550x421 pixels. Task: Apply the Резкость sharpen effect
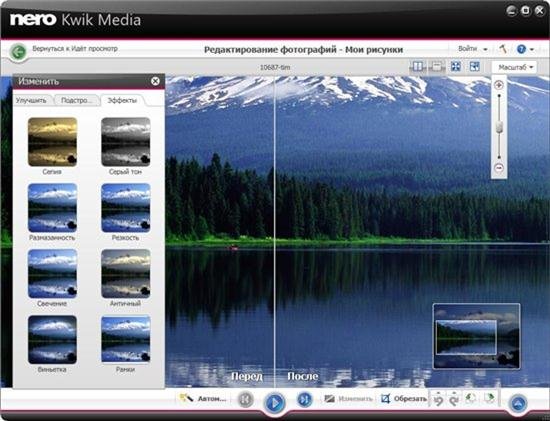[x=126, y=208]
